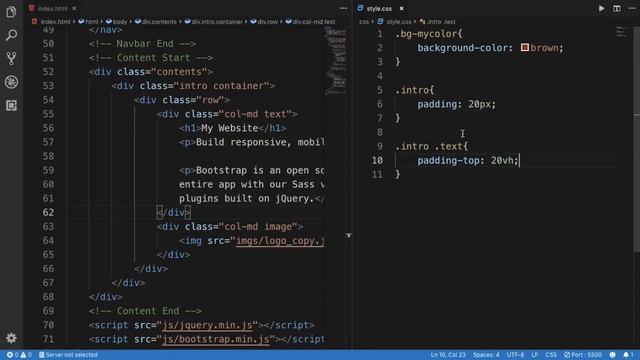Viewport: 640px width, 360px height.
Task: Click line number 58 in index.html gutter
Action: point(48,156)
